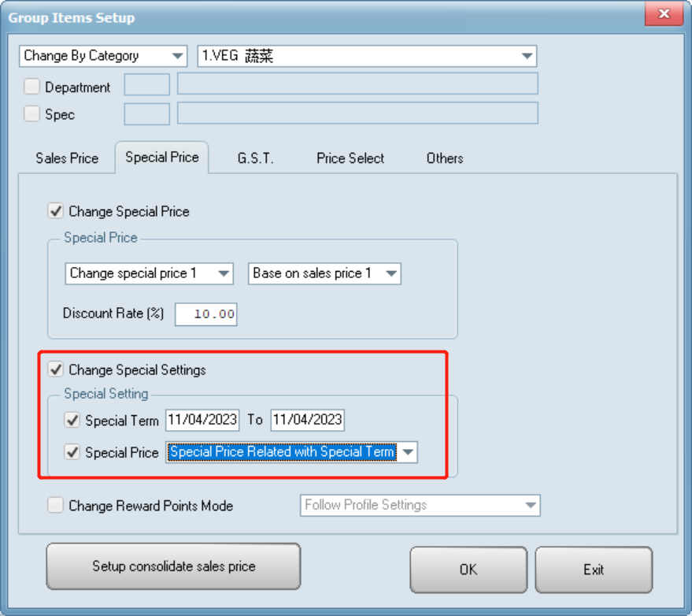Close the Group Items Setup dialog
Image resolution: width=692 pixels, height=616 pixels.
point(664,17)
